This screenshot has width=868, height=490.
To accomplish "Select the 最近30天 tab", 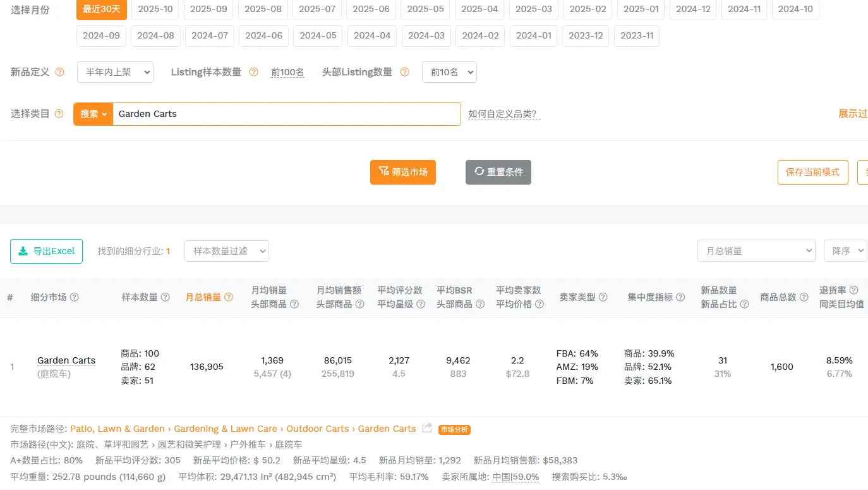I will tap(101, 9).
